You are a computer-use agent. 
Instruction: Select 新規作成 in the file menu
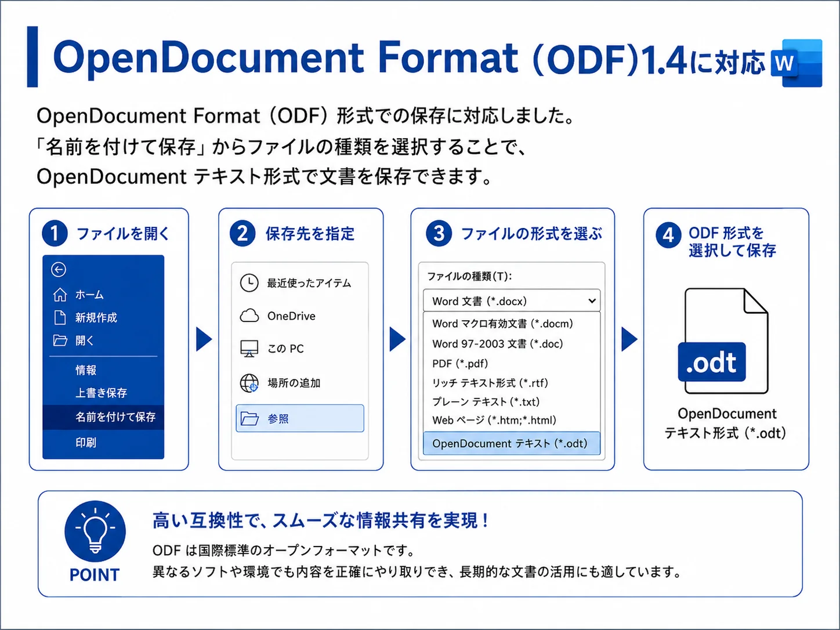point(96,317)
